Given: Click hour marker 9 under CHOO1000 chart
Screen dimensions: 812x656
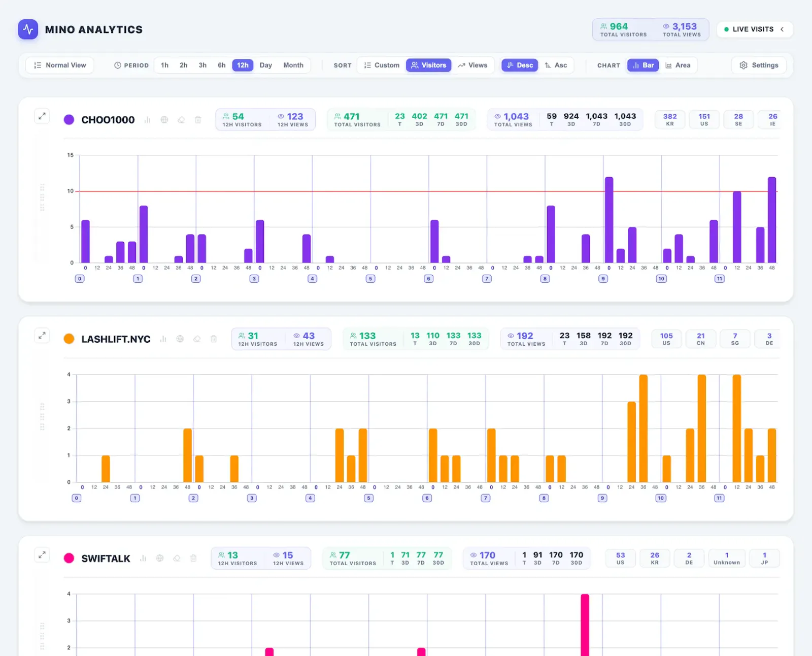Looking at the screenshot, I should (603, 279).
